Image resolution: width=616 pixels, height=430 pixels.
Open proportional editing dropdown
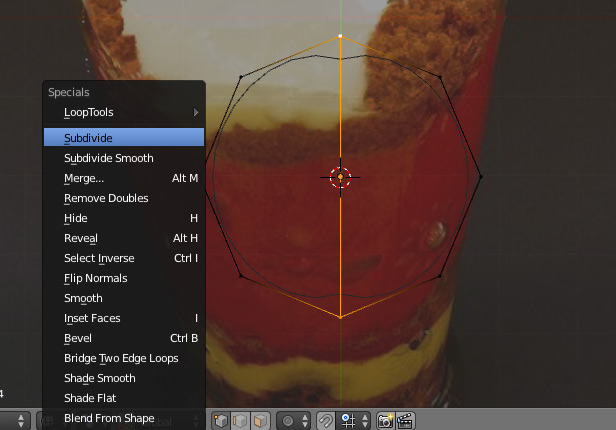pyautogui.click(x=293, y=421)
